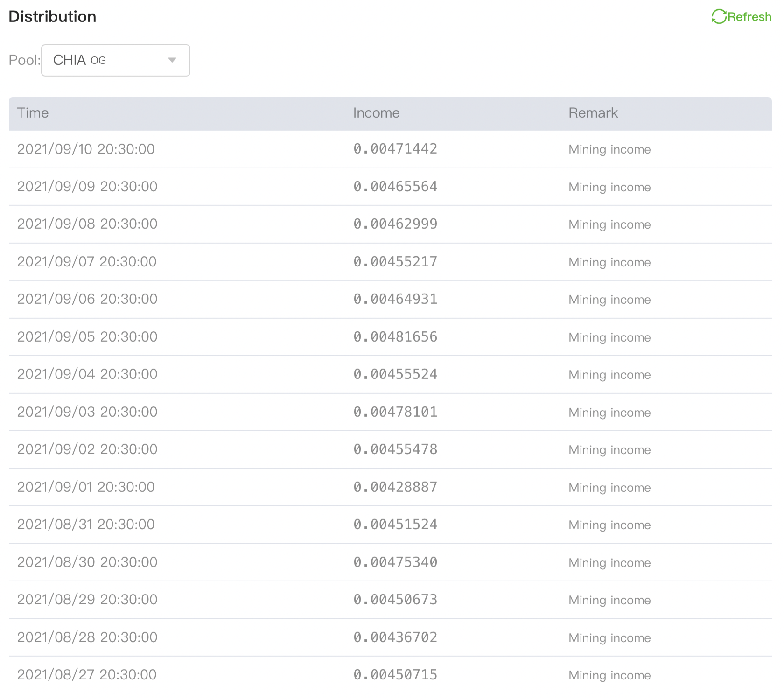The image size is (784, 700).
Task: Select time 2021/08/31 20:30:00
Action: pyautogui.click(x=86, y=525)
